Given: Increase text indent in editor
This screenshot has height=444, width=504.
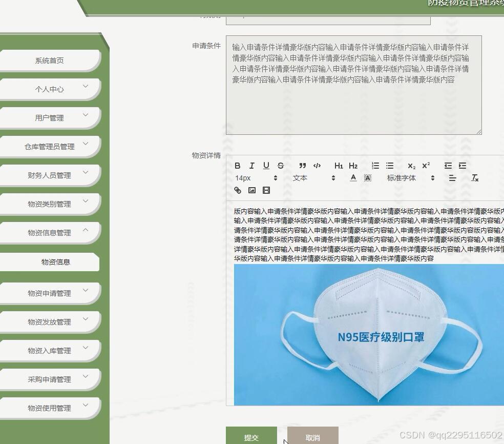Looking at the screenshot, I should pyautogui.click(x=462, y=166).
